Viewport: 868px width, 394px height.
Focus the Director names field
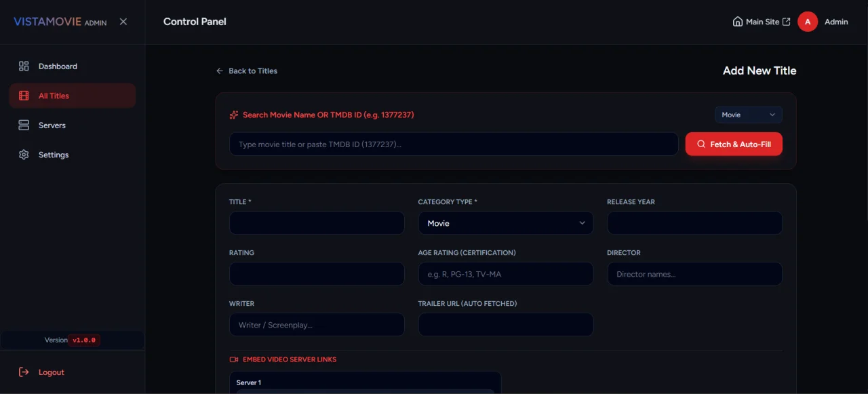694,274
